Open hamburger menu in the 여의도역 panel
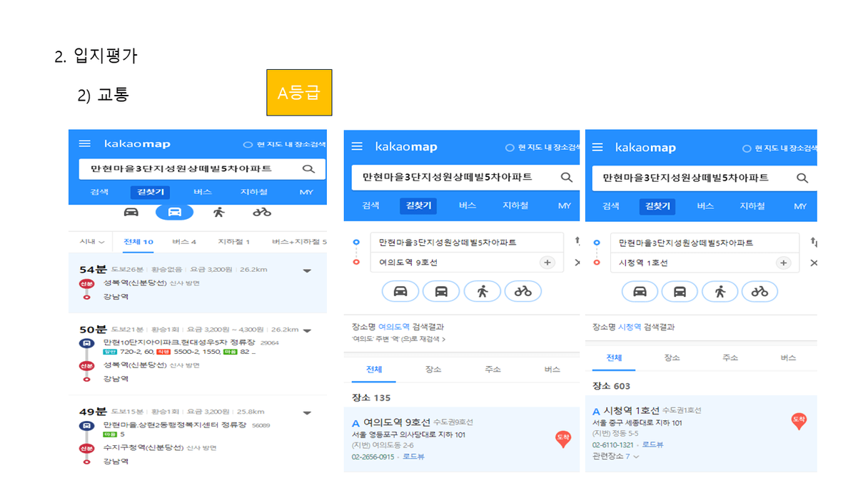The image size is (868, 488). [357, 146]
